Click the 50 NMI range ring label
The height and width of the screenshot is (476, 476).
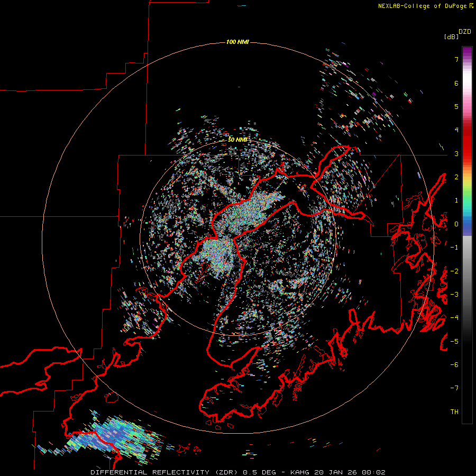[237, 140]
